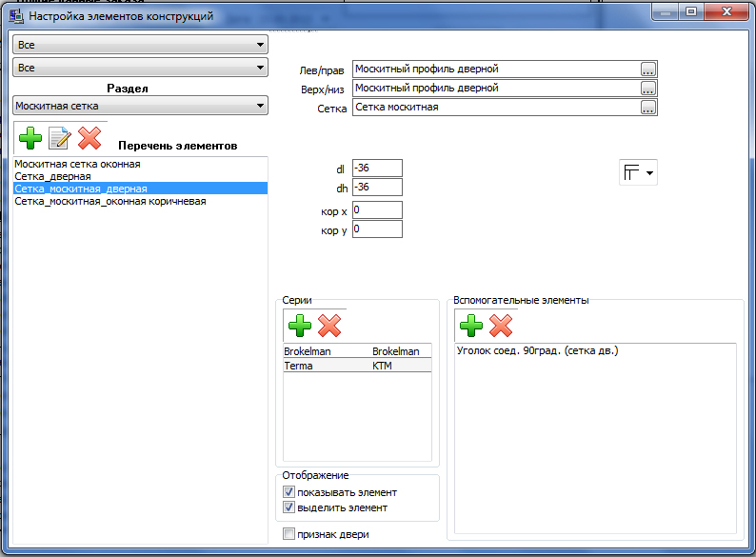
Task: Select the Terma KTM series row
Action: point(357,366)
